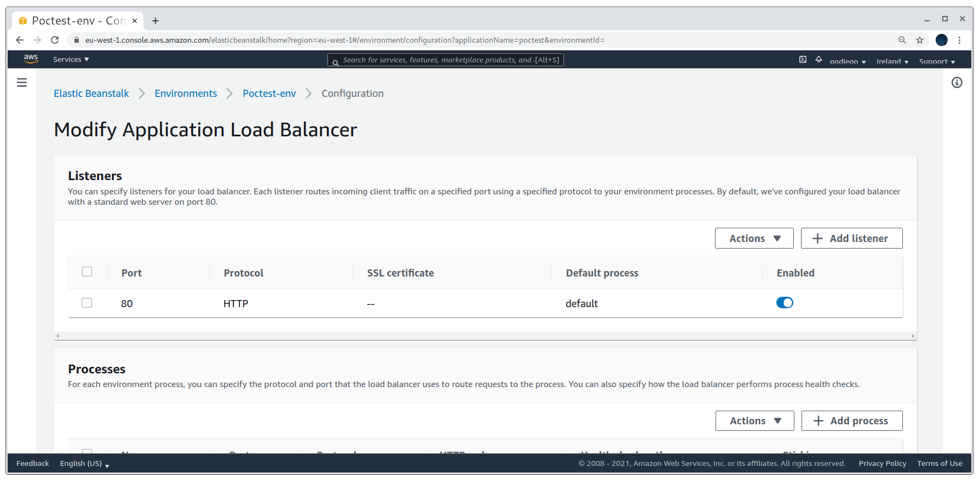
Task: Open the Support menu
Action: [x=937, y=61]
